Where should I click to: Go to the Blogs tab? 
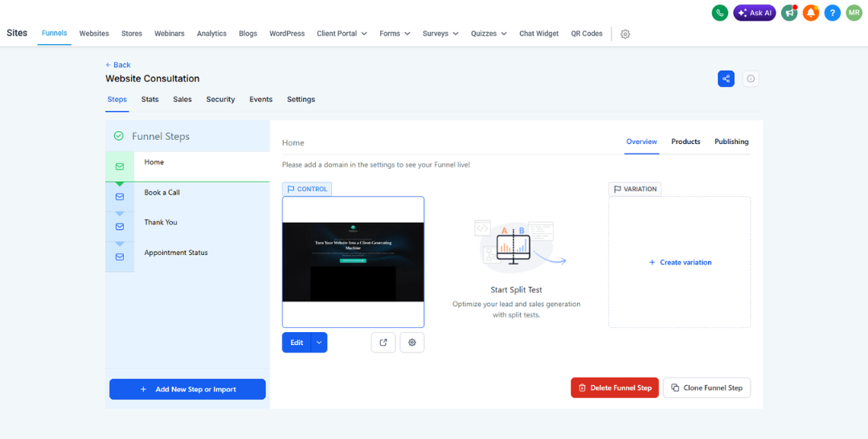pos(248,33)
